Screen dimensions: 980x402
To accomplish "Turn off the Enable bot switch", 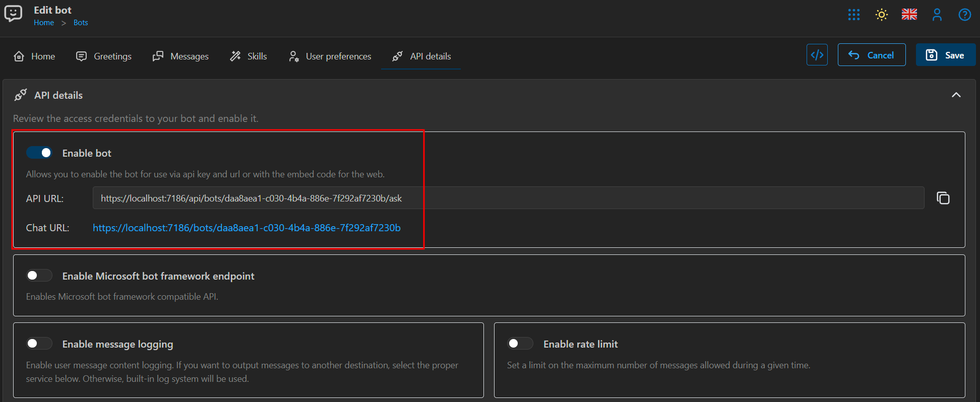I will (39, 153).
